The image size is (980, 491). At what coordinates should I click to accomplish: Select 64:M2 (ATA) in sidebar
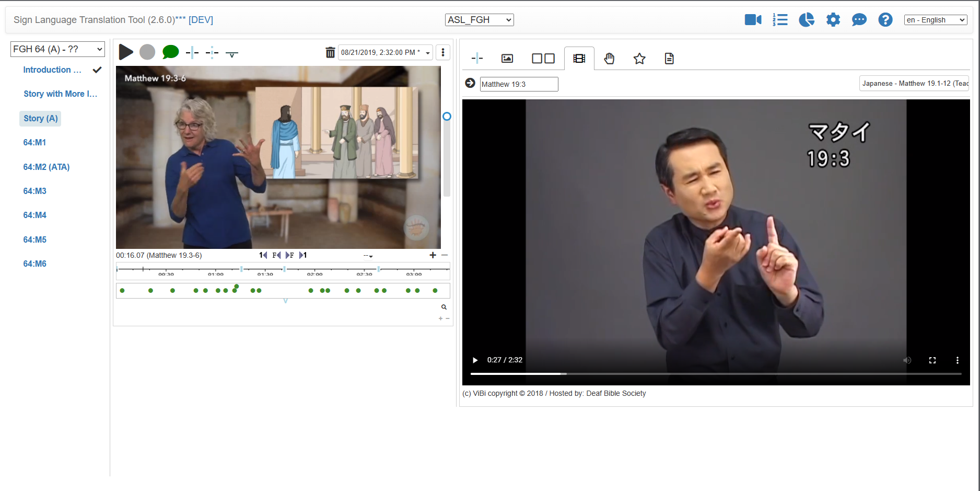[x=46, y=167]
